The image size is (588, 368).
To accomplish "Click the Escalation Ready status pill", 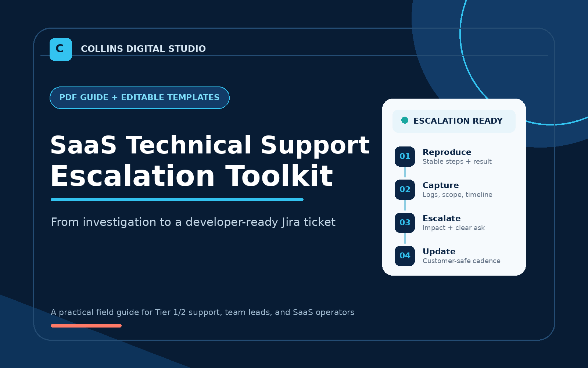I will point(454,121).
